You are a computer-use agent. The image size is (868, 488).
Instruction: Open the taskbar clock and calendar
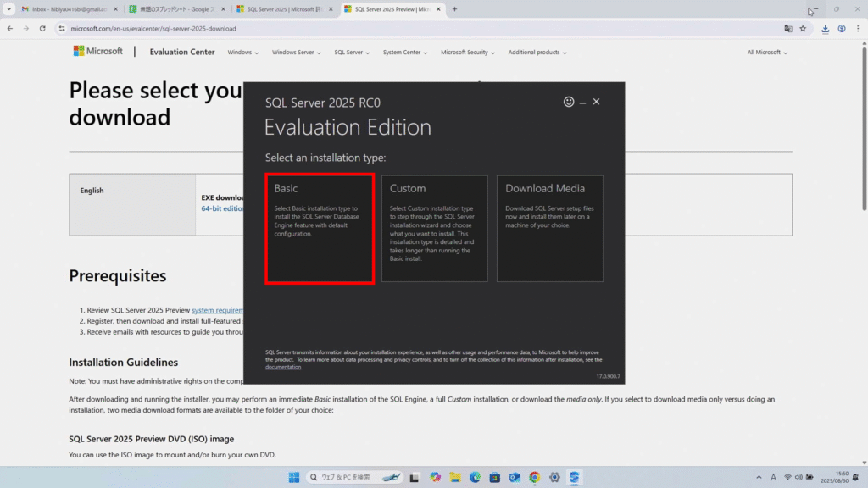coord(835,477)
